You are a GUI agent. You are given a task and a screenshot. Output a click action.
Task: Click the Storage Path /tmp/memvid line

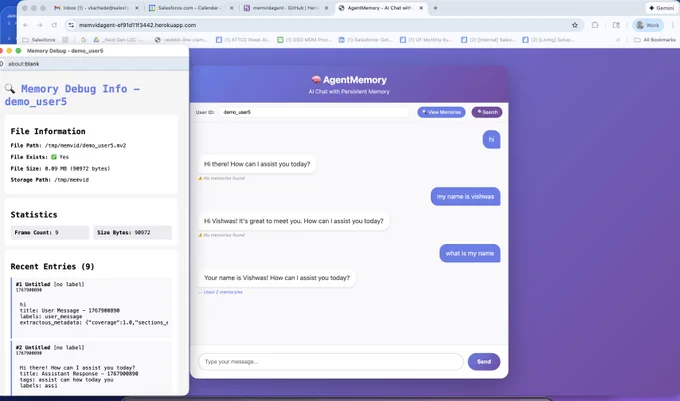(49, 179)
